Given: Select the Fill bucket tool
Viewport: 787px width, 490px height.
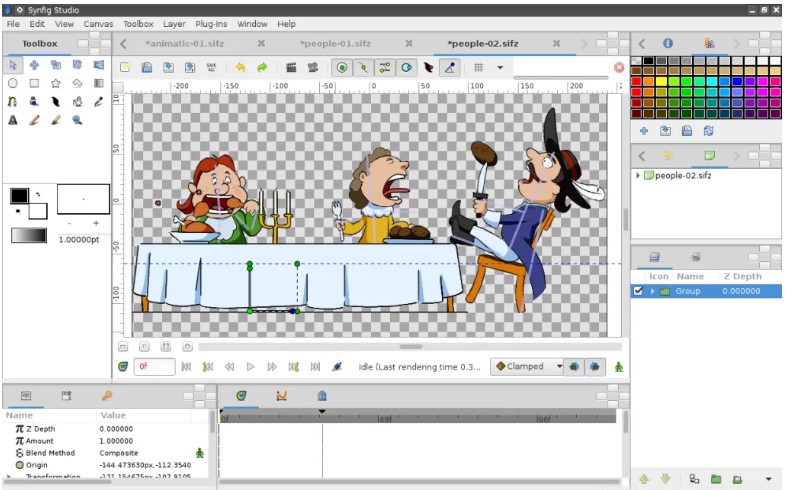Looking at the screenshot, I should pyautogui.click(x=34, y=102).
